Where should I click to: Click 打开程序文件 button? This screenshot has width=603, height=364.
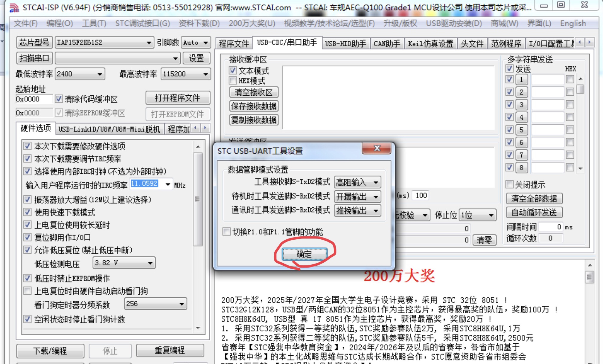tap(178, 98)
